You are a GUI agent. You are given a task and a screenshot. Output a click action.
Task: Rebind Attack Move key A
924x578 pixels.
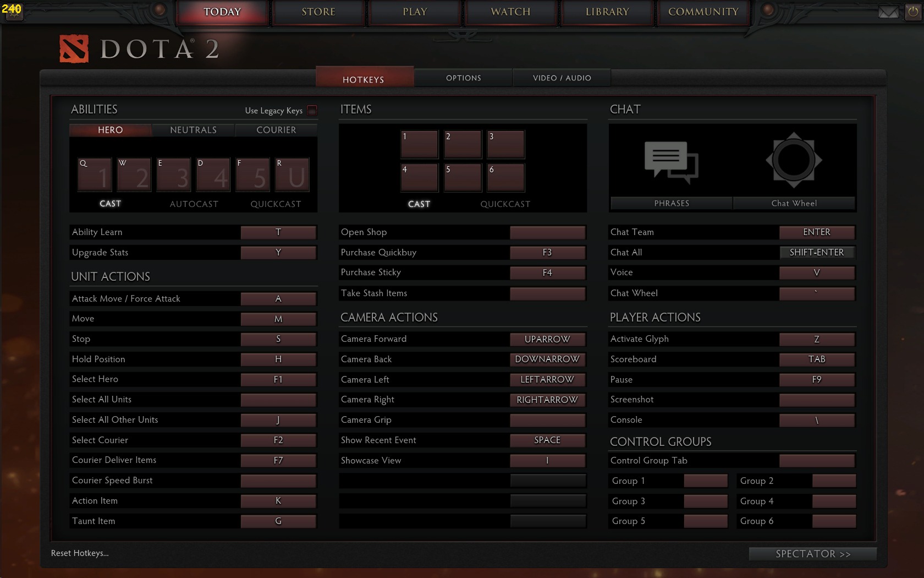click(278, 299)
